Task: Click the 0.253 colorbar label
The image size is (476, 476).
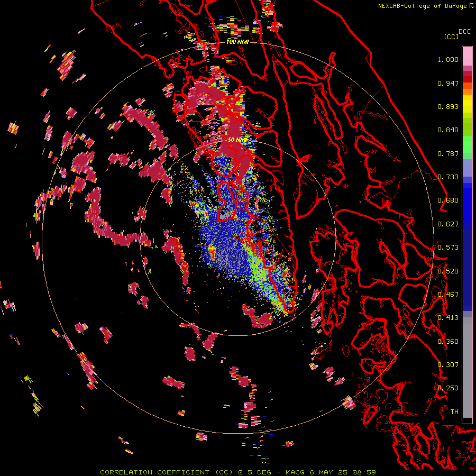Action: (x=448, y=388)
